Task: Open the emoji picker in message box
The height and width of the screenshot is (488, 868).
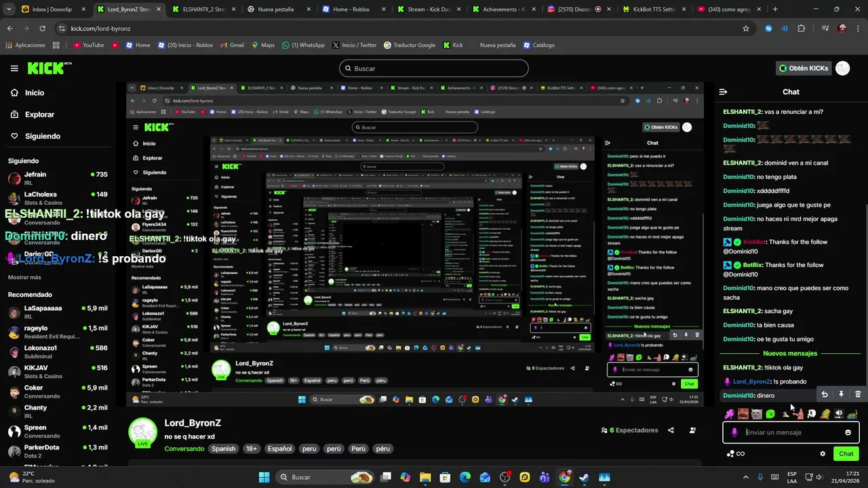Action: 848,432
